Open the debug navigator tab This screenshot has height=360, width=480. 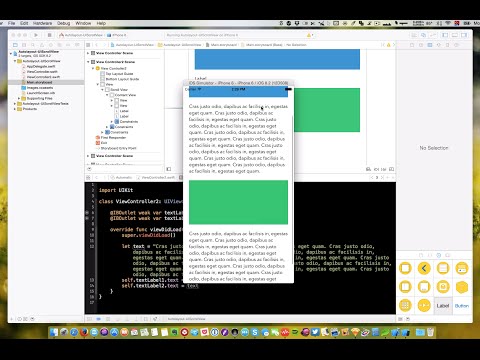point(59,45)
